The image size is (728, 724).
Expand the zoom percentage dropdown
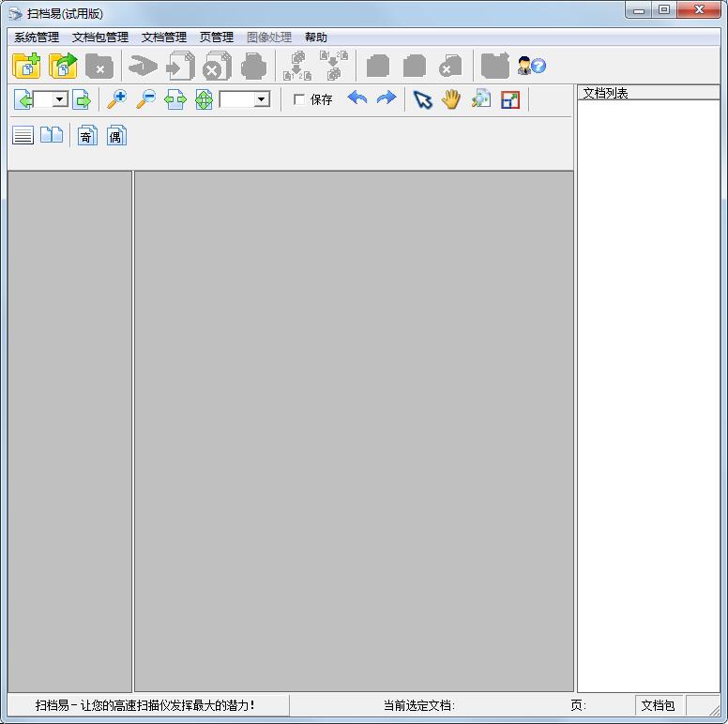[x=262, y=99]
